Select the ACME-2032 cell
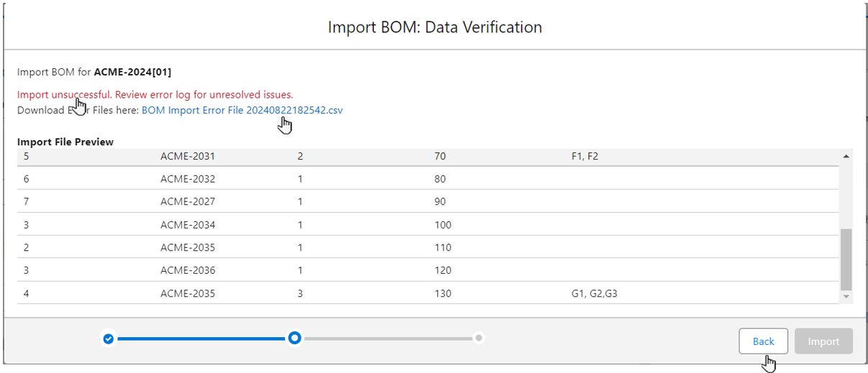 click(188, 179)
